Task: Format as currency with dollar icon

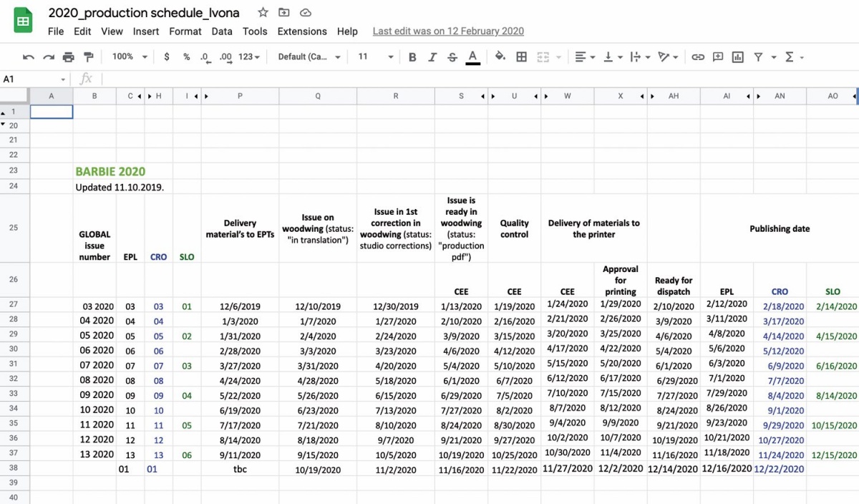Action: tap(167, 57)
